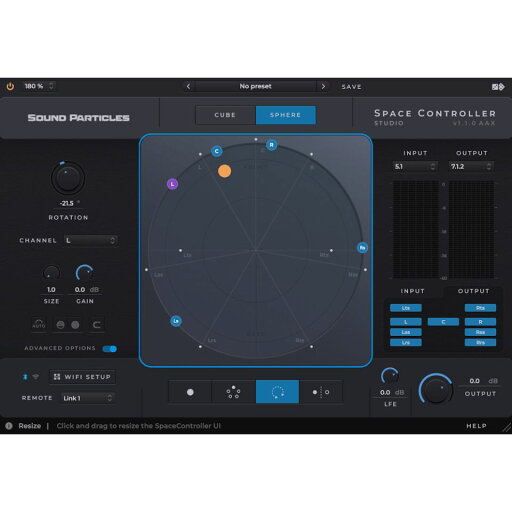Go to the previous preset arrow

pyautogui.click(x=188, y=86)
